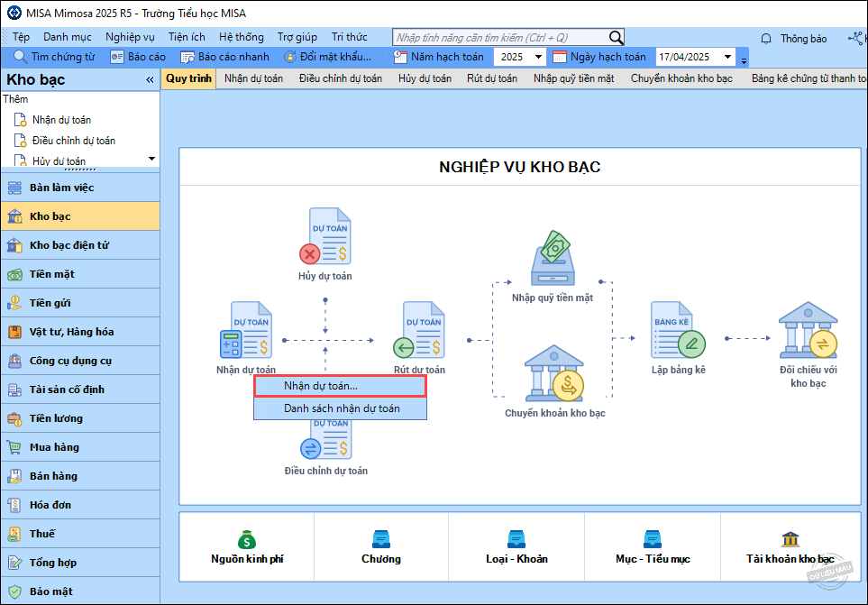
Task: Open the Hóa đơn module
Action: pos(80,505)
